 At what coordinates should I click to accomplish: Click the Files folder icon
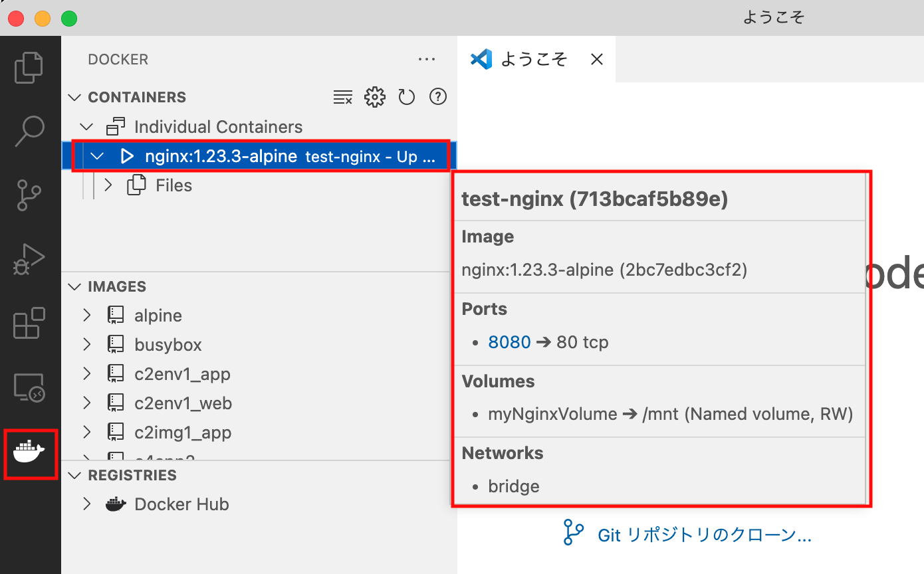point(136,185)
